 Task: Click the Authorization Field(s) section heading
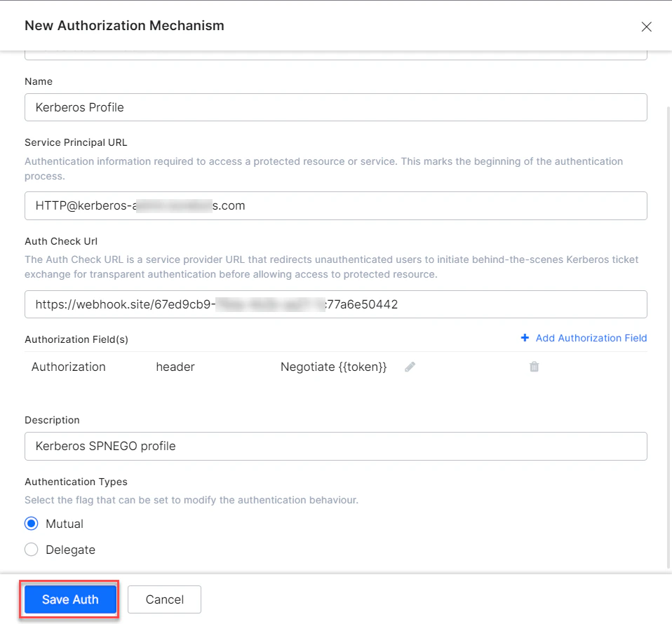(76, 339)
